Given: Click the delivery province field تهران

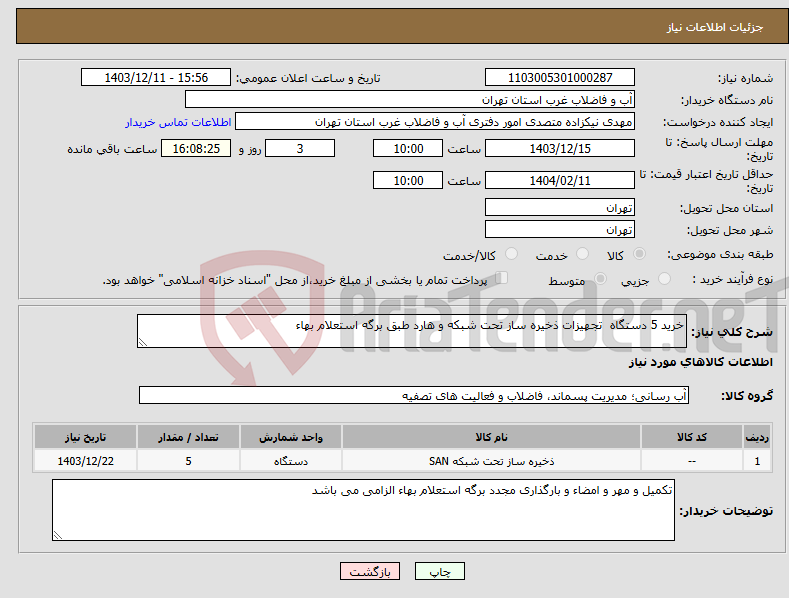Looking at the screenshot, I should [560, 207].
